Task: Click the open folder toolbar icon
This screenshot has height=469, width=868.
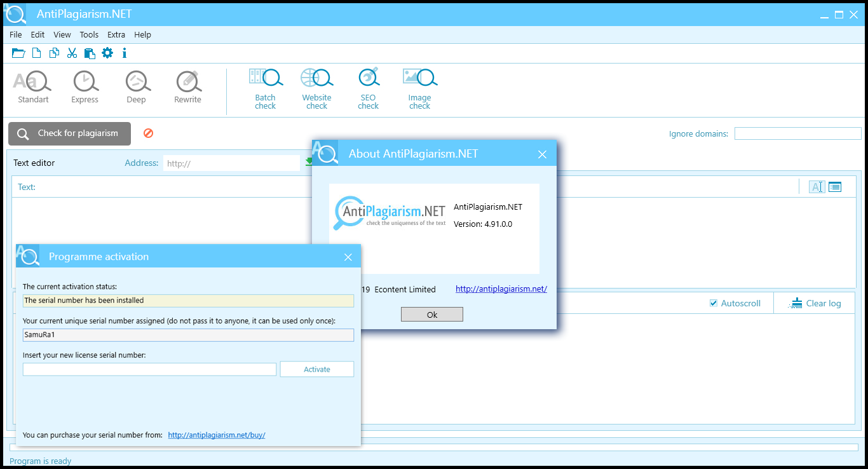Action: [x=18, y=53]
